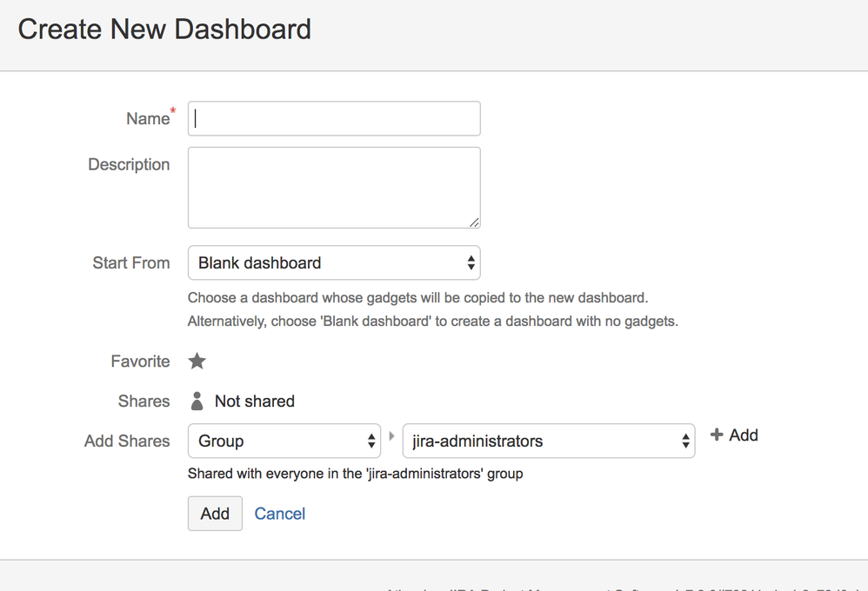868x591 pixels.
Task: Click the Description field label
Action: (x=129, y=164)
